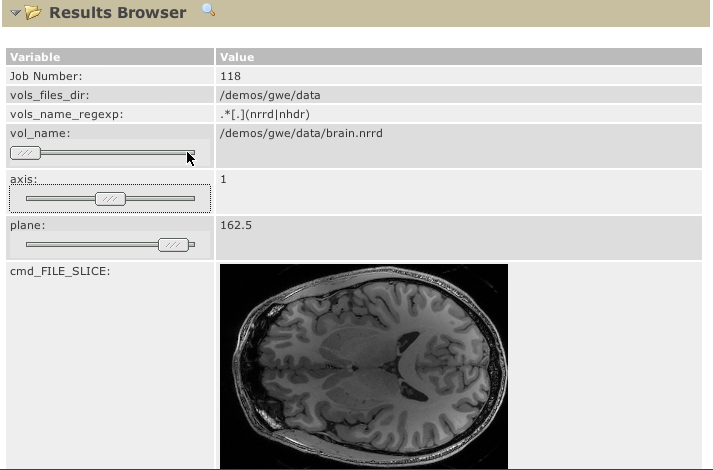Viewport: 713px width, 470px height.
Task: Select the plane slider handle
Action: pyautogui.click(x=173, y=245)
